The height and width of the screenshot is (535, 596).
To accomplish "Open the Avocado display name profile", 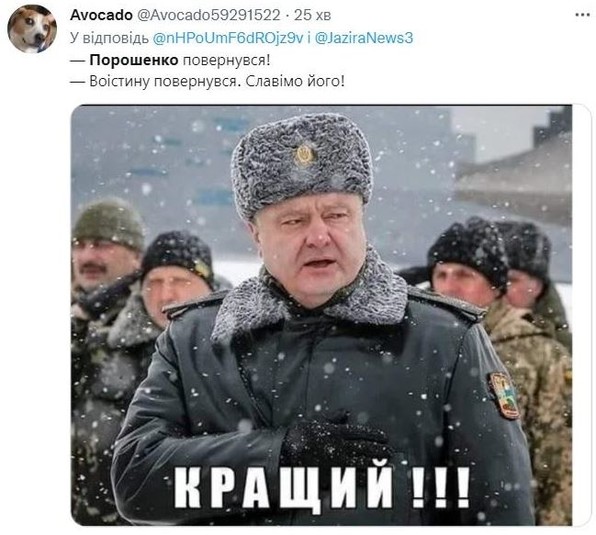I will (x=101, y=15).
